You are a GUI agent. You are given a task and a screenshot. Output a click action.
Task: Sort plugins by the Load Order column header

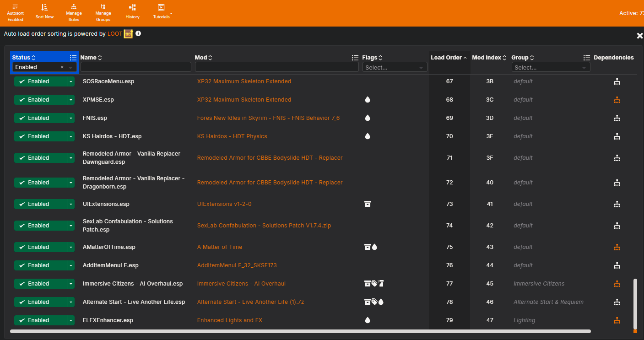click(449, 58)
